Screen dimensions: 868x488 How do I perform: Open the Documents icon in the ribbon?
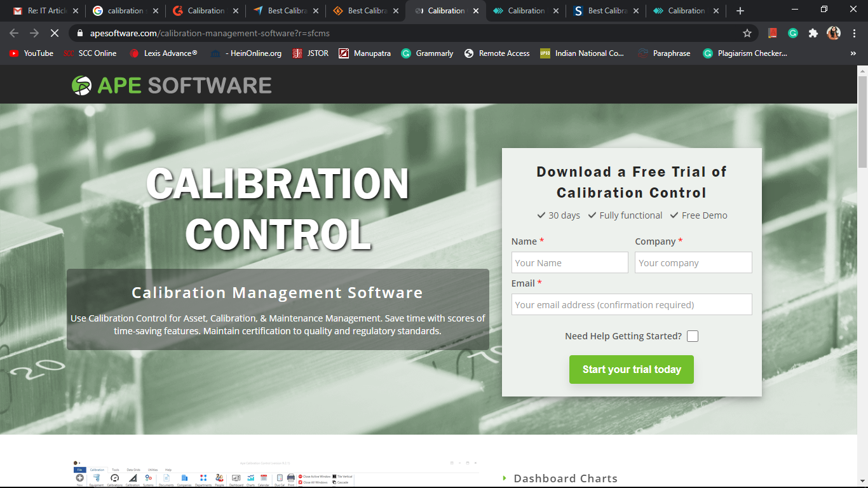165,478
